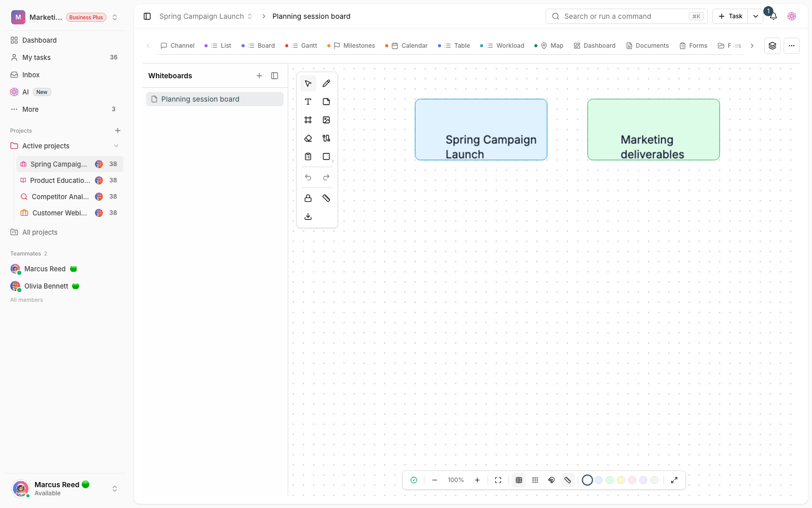The image size is (812, 508).
Task: Open the Milestones tab
Action: [351, 46]
